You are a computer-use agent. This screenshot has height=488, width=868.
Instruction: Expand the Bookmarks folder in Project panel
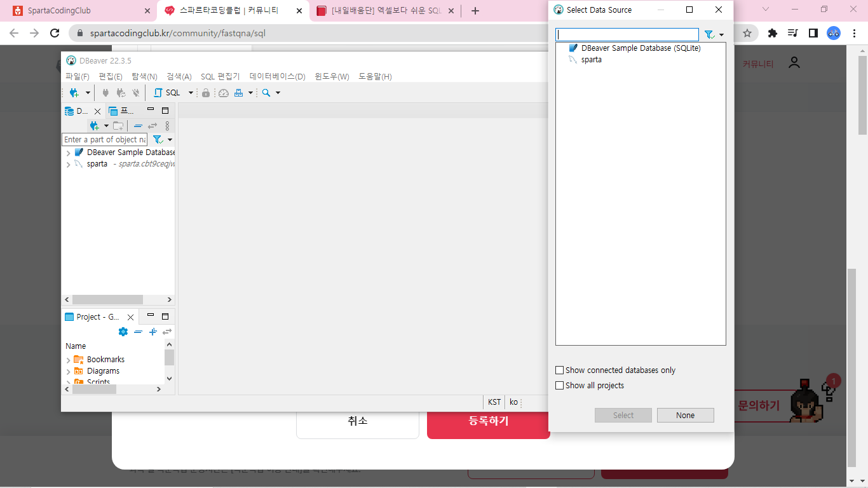[x=69, y=360]
